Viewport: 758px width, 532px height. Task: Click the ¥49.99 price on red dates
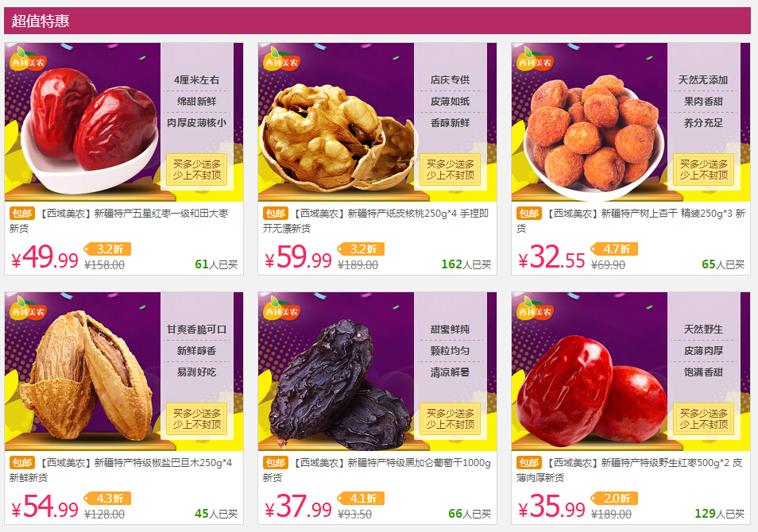[x=44, y=257]
